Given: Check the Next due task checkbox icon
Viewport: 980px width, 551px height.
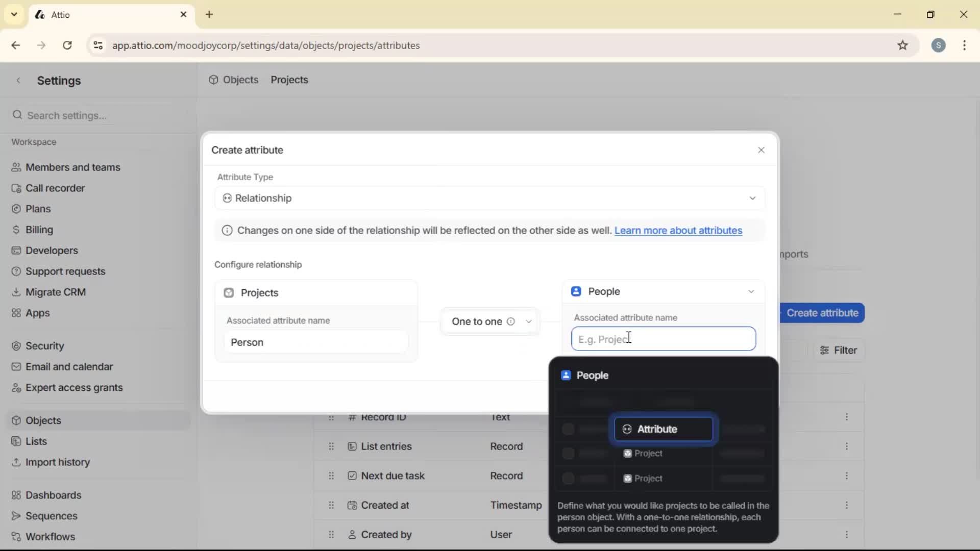Looking at the screenshot, I should pos(352,475).
